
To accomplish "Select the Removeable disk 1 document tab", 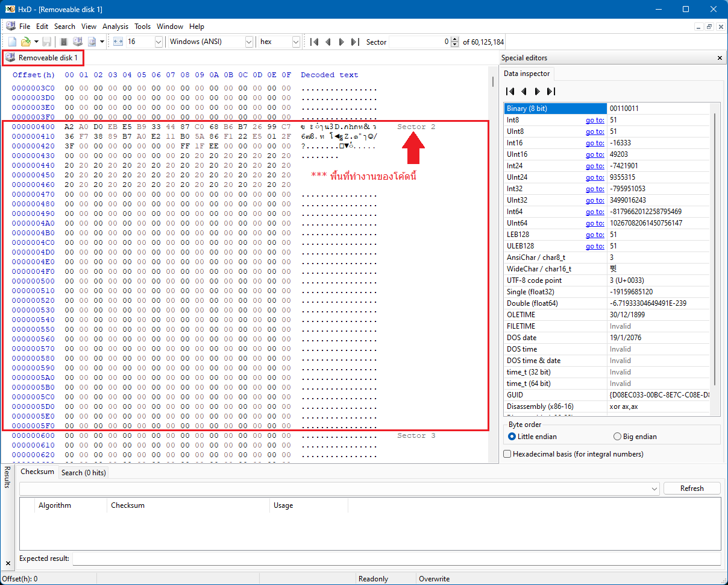I will [42, 58].
